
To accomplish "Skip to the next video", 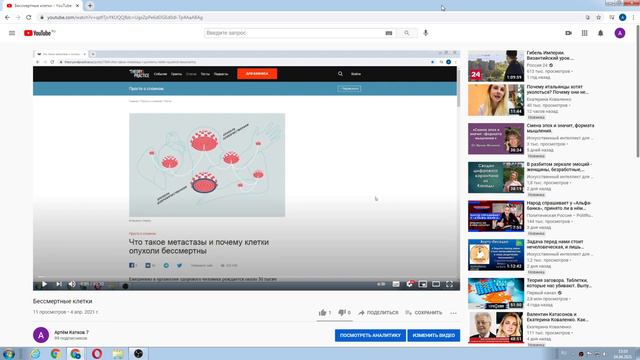I will (x=59, y=284).
